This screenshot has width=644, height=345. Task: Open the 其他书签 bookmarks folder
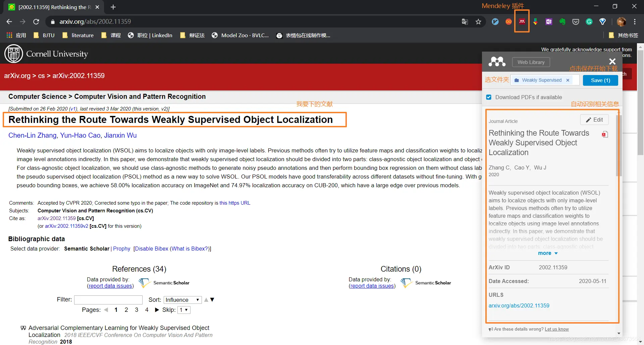pyautogui.click(x=623, y=35)
